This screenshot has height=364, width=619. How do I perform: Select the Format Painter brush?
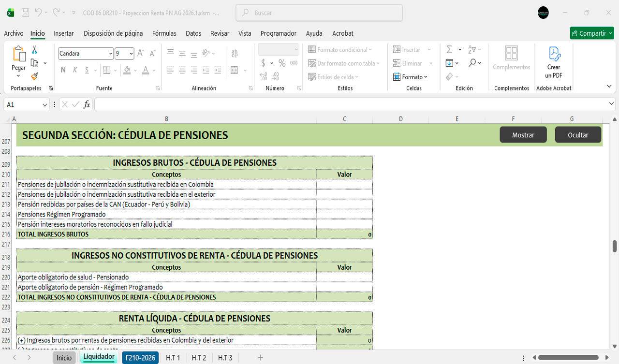(x=34, y=76)
